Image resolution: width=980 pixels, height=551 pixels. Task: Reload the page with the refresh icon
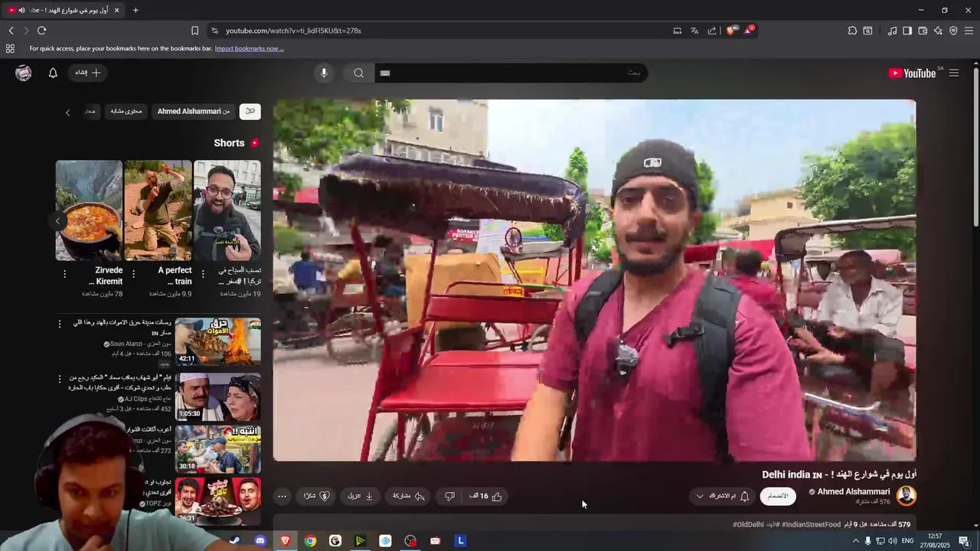point(41,31)
